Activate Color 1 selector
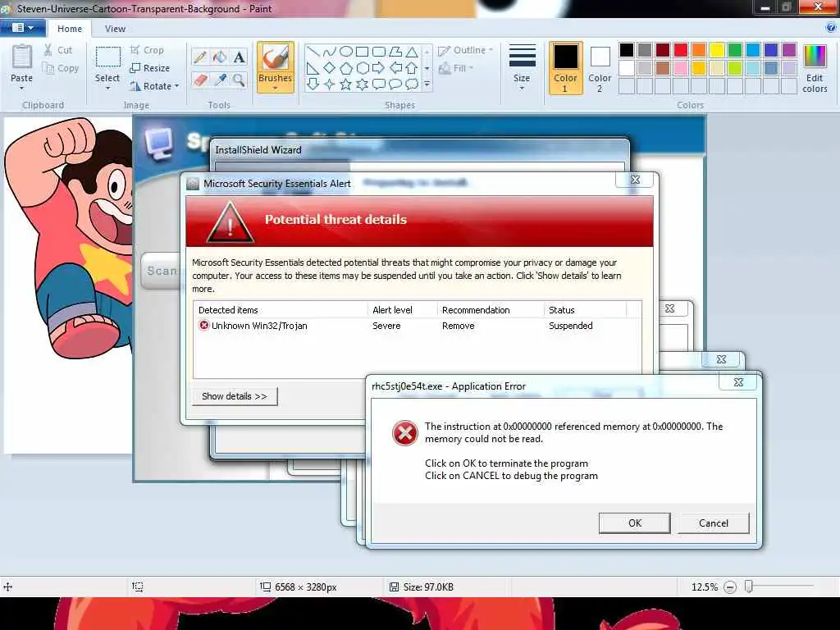 pyautogui.click(x=565, y=68)
